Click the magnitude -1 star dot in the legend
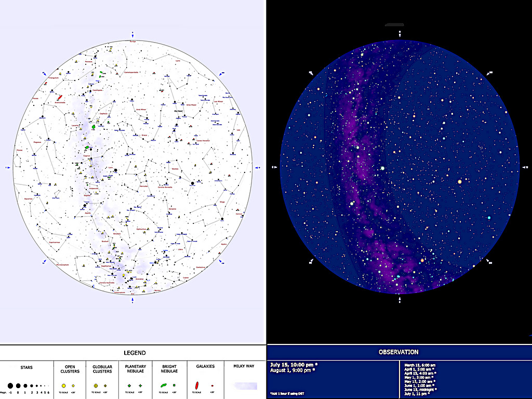532x399 pixels. pyautogui.click(x=10, y=385)
